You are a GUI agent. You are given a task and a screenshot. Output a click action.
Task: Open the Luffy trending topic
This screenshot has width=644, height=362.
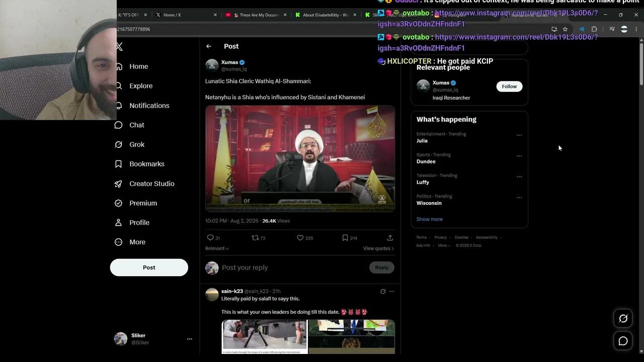pyautogui.click(x=423, y=183)
